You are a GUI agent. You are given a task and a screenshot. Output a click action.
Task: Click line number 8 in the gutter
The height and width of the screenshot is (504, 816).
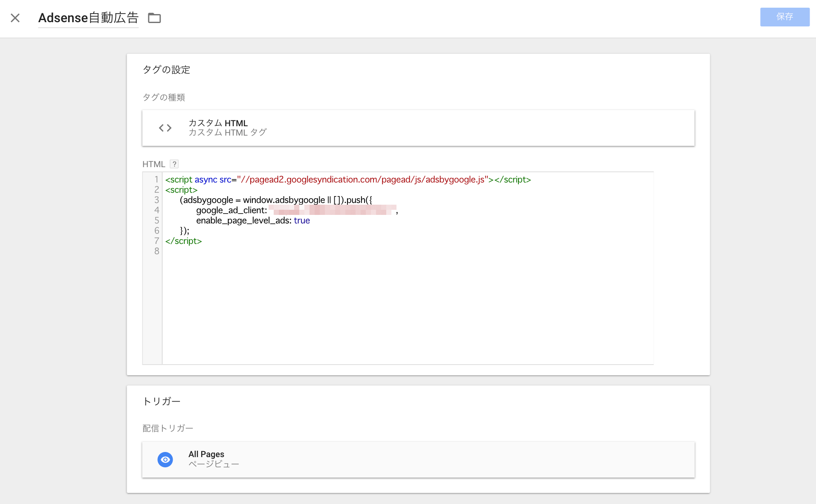point(157,251)
